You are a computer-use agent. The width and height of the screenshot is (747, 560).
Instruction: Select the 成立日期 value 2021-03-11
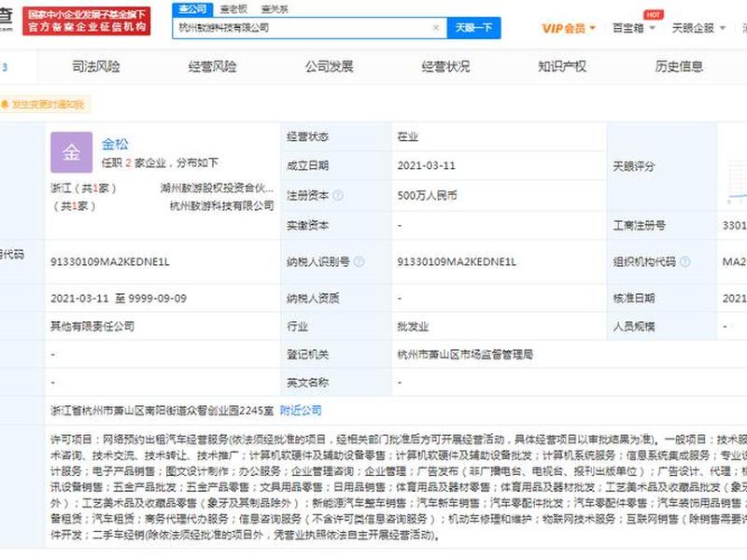point(427,166)
